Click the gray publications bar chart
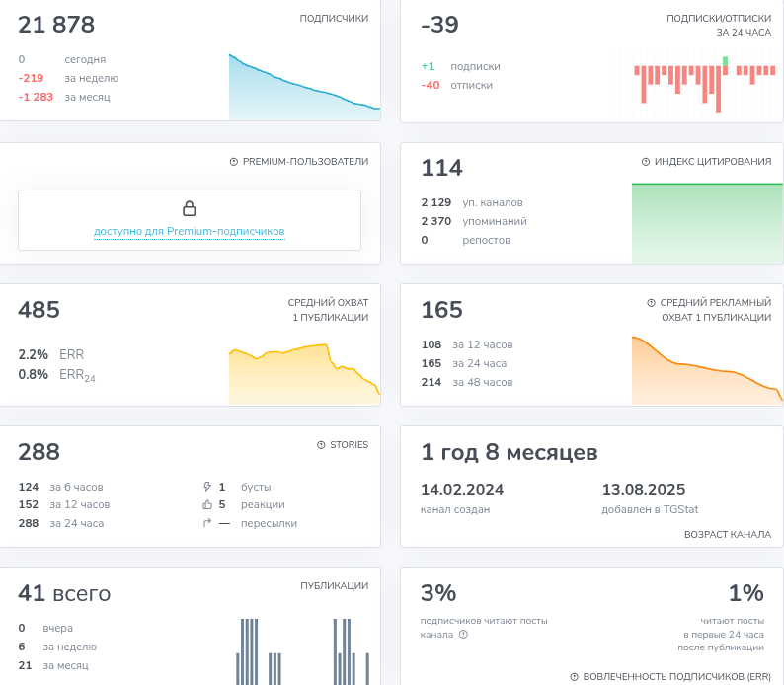 coord(304,651)
